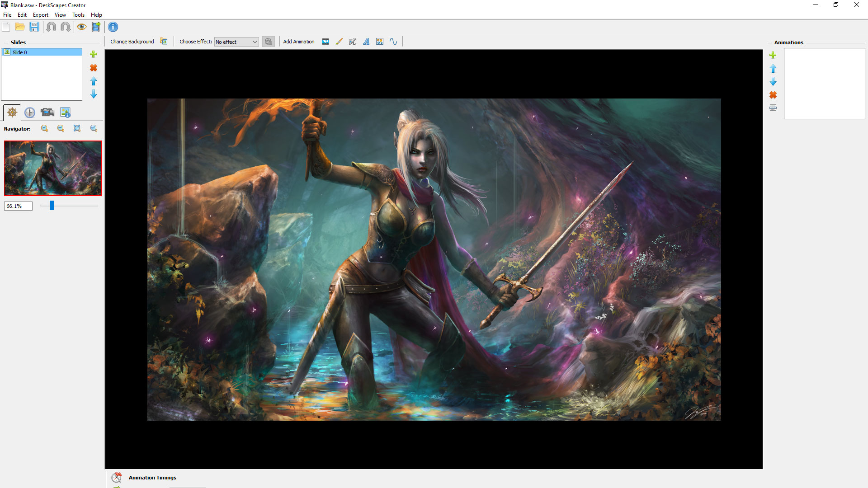Switch to the clock timing tab

pos(30,113)
